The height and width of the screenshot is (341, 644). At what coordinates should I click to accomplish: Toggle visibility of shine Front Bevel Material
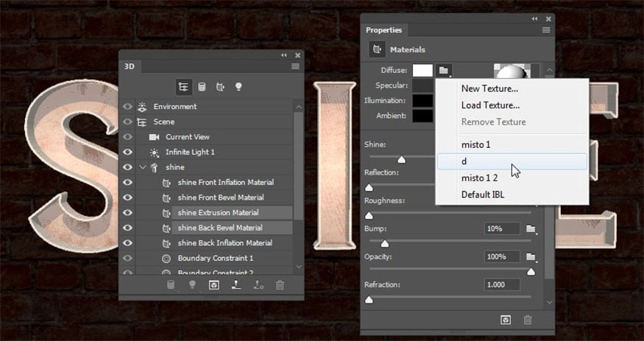pos(128,197)
